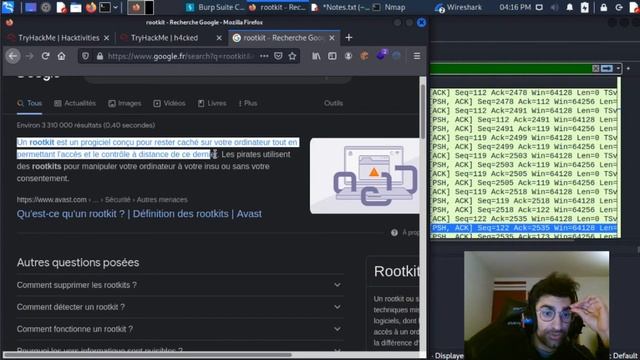This screenshot has width=640, height=360.
Task: Go back in Firefox
Action: (x=13, y=56)
